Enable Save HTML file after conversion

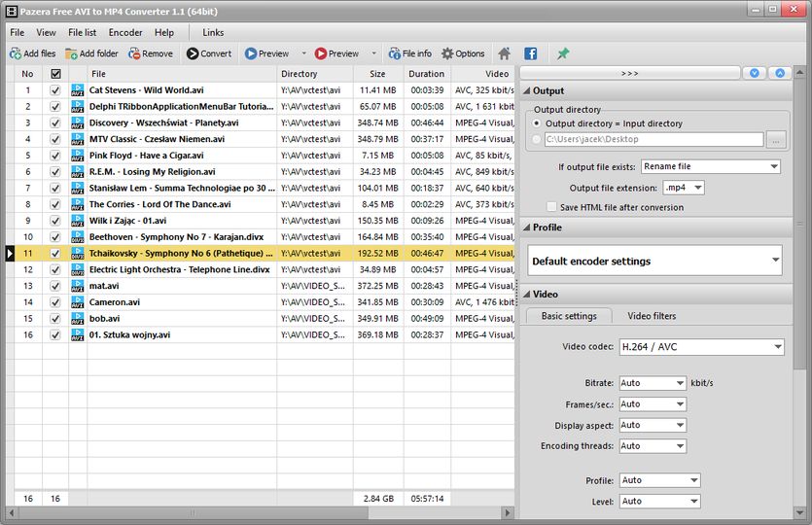tap(552, 207)
